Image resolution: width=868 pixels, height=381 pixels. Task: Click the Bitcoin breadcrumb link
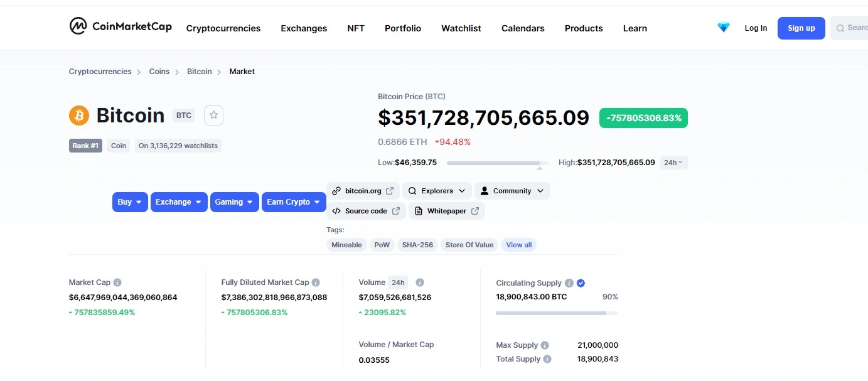point(200,72)
